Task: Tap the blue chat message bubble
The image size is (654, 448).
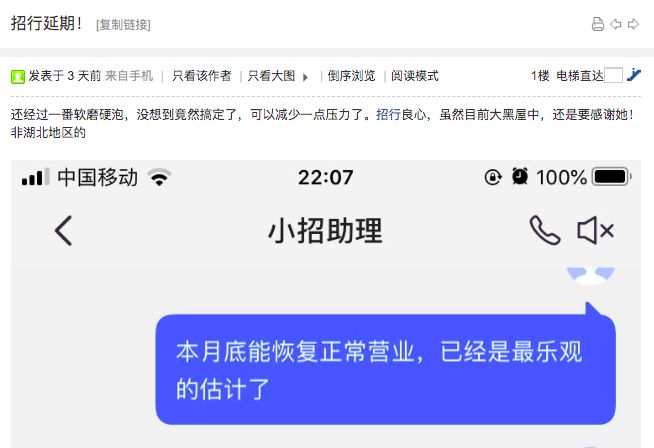Action: click(x=385, y=369)
